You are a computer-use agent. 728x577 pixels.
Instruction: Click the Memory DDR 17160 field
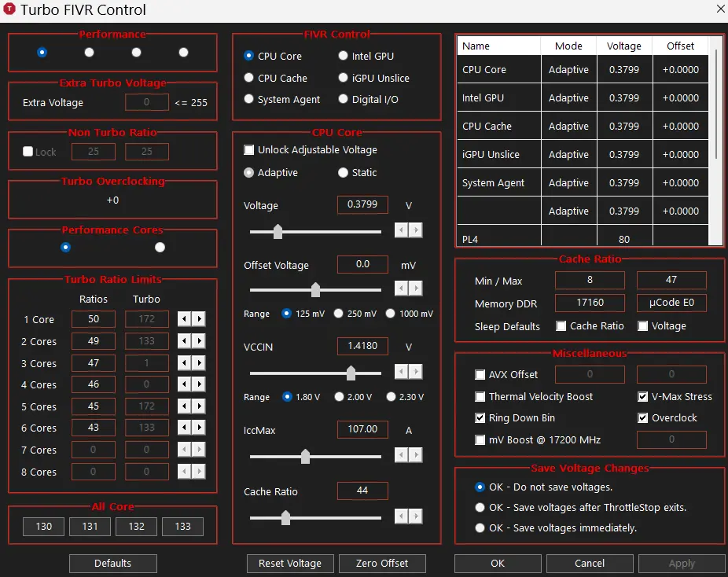pos(590,303)
